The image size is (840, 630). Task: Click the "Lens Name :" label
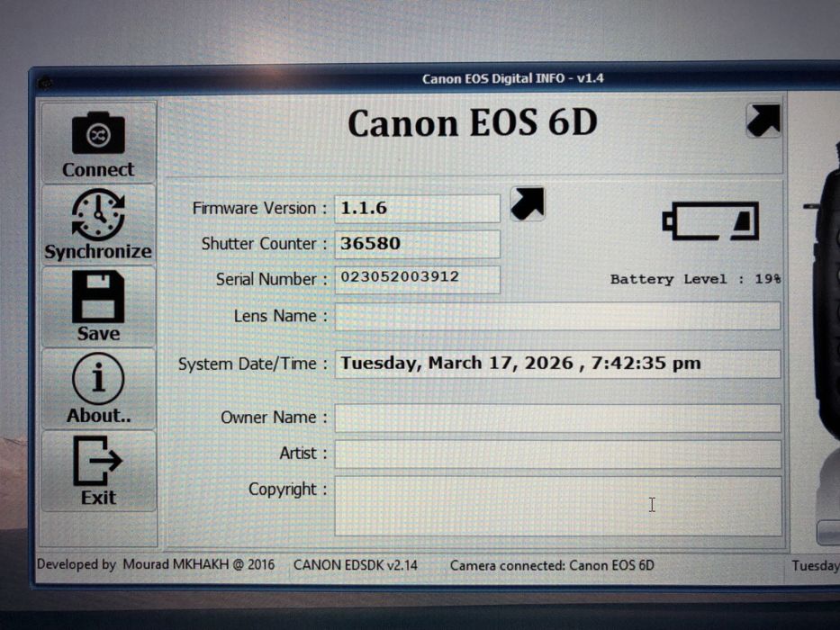pyautogui.click(x=280, y=316)
